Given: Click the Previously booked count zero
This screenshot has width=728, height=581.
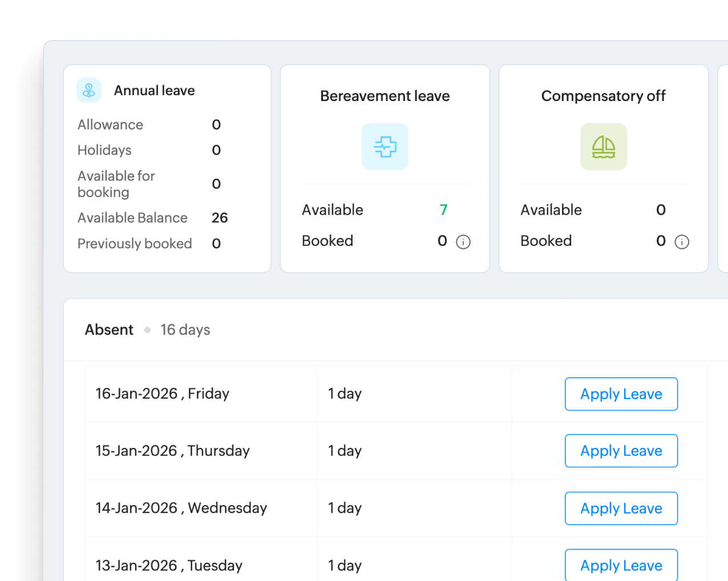Looking at the screenshot, I should (216, 244).
